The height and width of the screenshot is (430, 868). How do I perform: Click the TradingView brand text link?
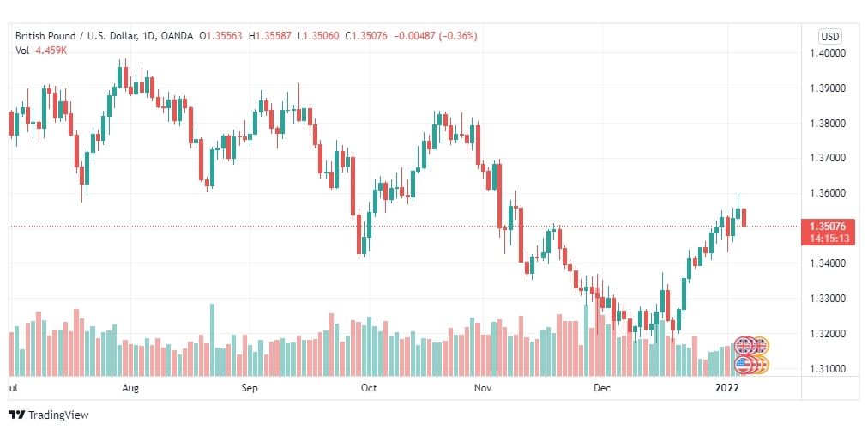point(58,415)
